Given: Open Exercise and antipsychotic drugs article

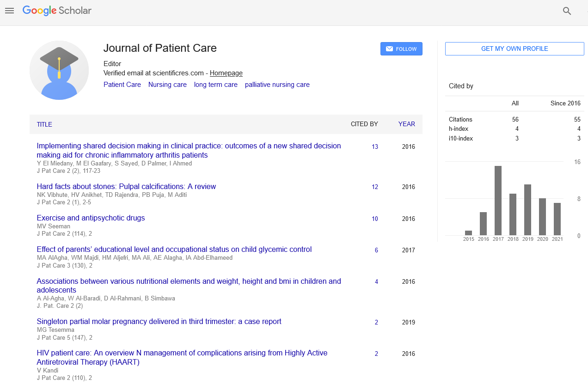Looking at the screenshot, I should [91, 218].
